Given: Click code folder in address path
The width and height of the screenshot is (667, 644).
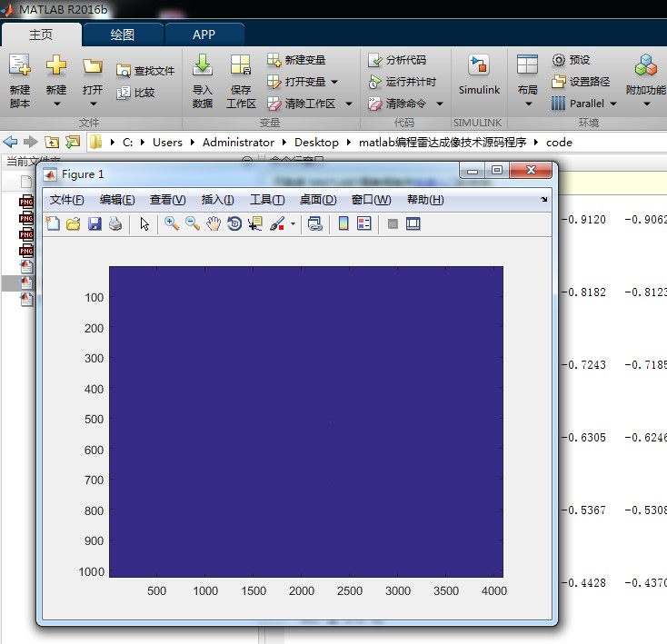Looking at the screenshot, I should [x=559, y=142].
